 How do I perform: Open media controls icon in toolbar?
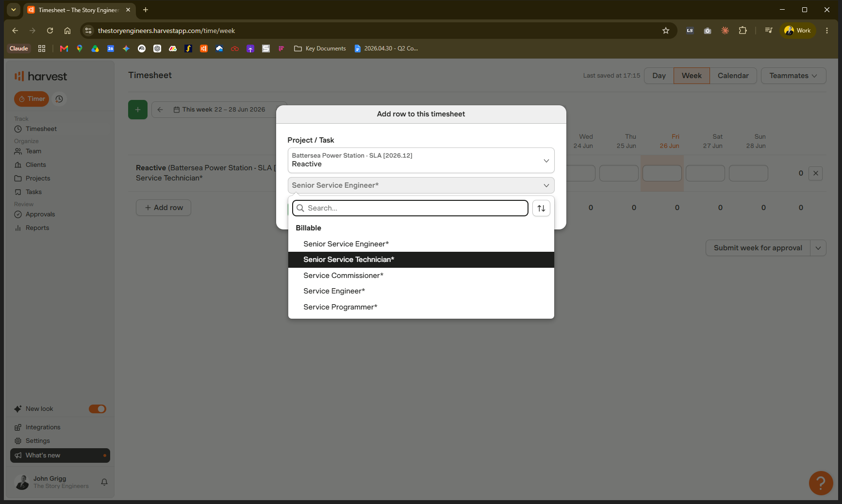[769, 31]
